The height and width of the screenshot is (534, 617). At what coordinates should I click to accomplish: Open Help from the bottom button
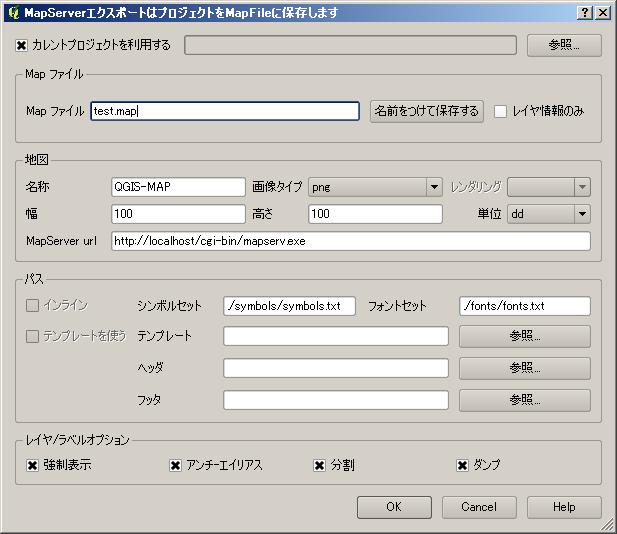pos(564,507)
